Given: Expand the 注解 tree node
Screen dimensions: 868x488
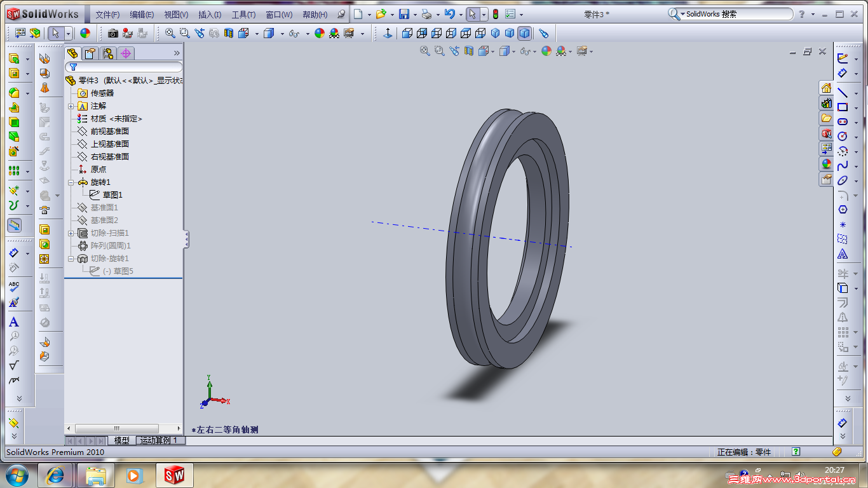Looking at the screenshot, I should pos(71,106).
